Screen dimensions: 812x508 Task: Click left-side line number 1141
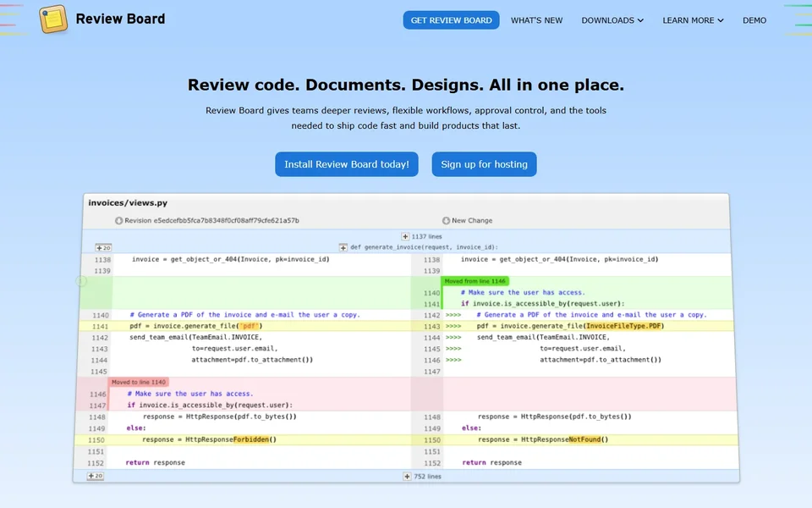tap(100, 327)
